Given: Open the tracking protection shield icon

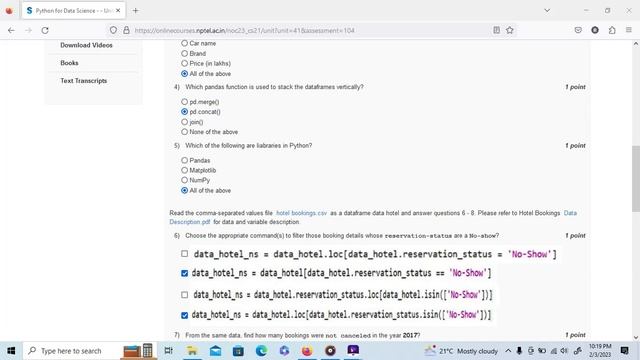Looking at the screenshot, I should tap(113, 30).
